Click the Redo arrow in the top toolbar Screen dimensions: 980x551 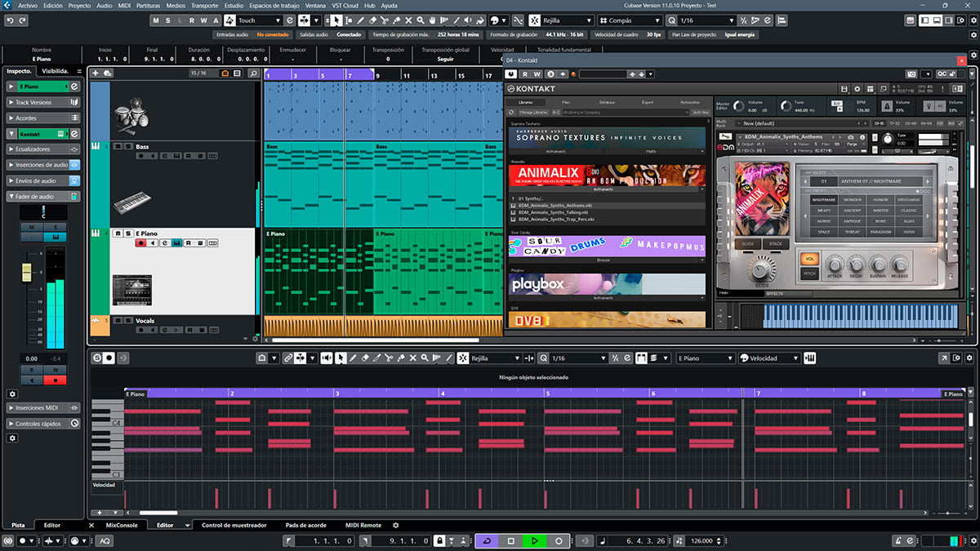point(21,20)
